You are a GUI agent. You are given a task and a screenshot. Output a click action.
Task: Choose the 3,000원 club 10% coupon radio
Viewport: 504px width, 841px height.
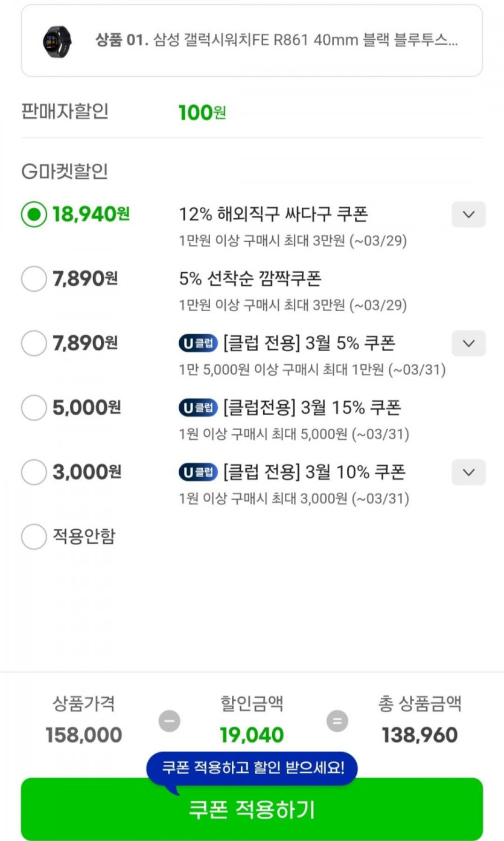tap(34, 472)
